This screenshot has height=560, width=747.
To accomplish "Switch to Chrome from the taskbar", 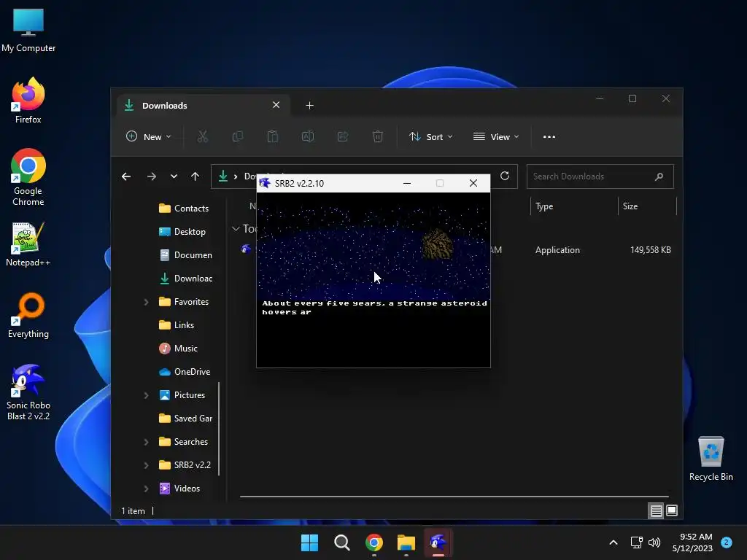I will (374, 542).
